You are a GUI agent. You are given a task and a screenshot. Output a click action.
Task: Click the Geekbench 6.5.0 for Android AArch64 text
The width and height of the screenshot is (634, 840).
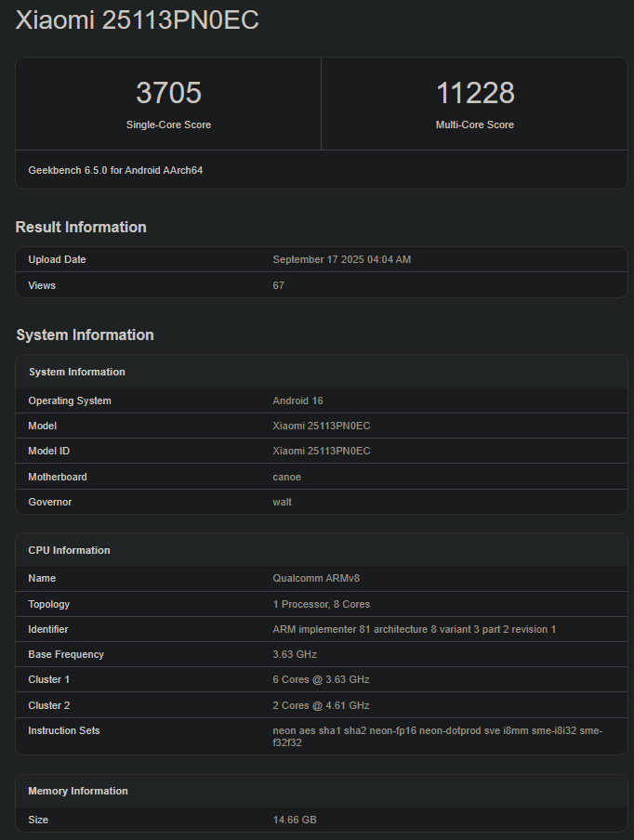(x=115, y=170)
